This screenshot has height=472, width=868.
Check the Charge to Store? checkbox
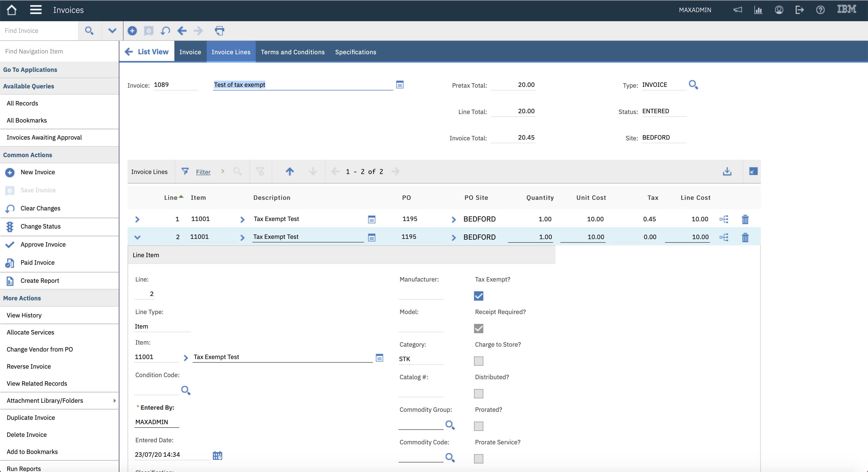tap(478, 361)
